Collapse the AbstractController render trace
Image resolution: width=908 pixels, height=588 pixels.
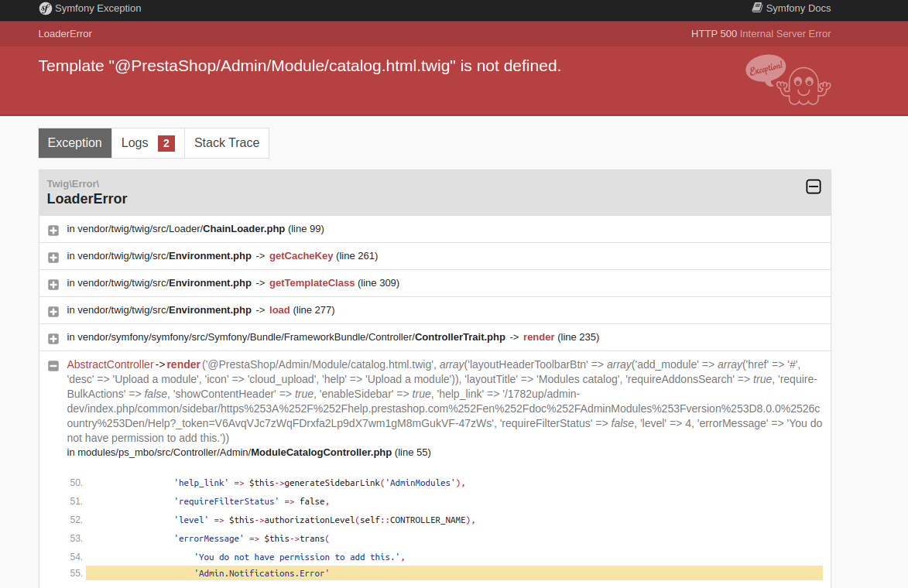coord(53,366)
